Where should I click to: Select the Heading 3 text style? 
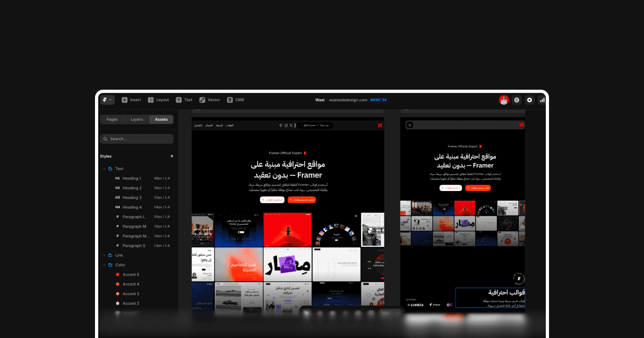[x=142, y=197]
